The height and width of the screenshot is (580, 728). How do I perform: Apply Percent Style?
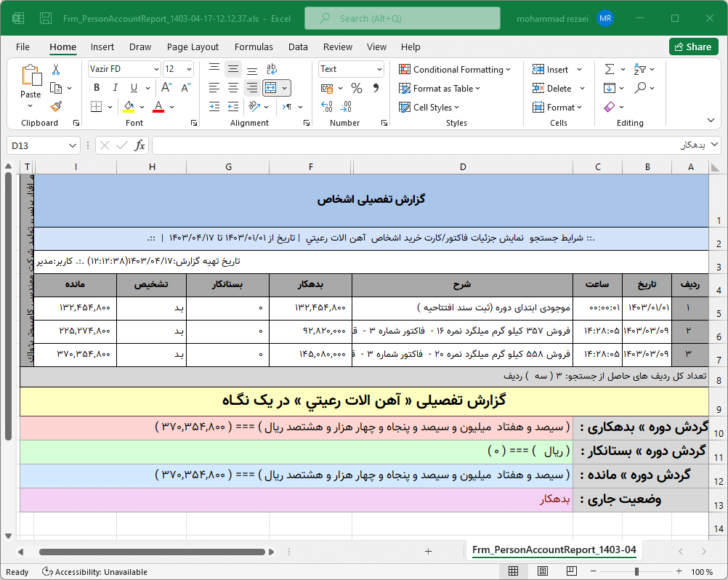pos(357,88)
